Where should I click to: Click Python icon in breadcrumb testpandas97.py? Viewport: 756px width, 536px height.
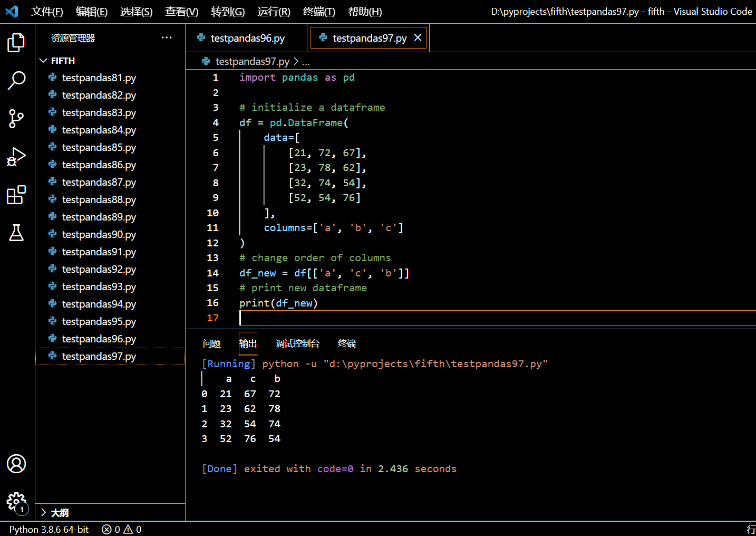[206, 61]
